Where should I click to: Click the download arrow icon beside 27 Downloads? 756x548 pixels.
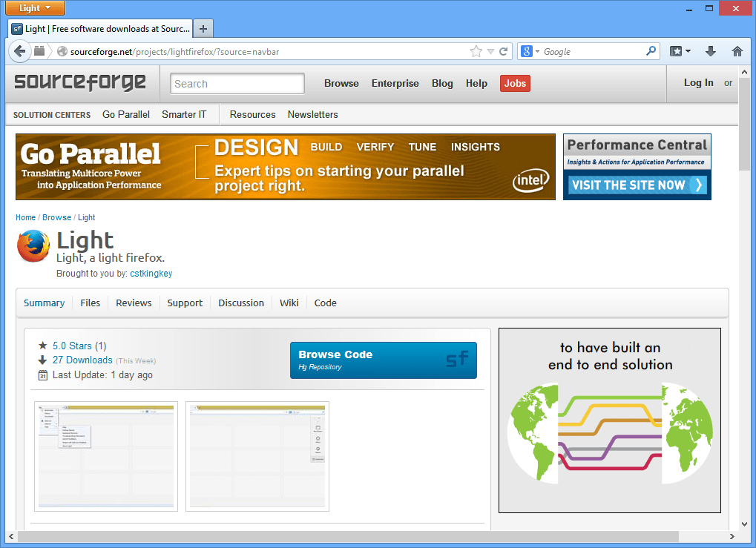click(x=42, y=360)
